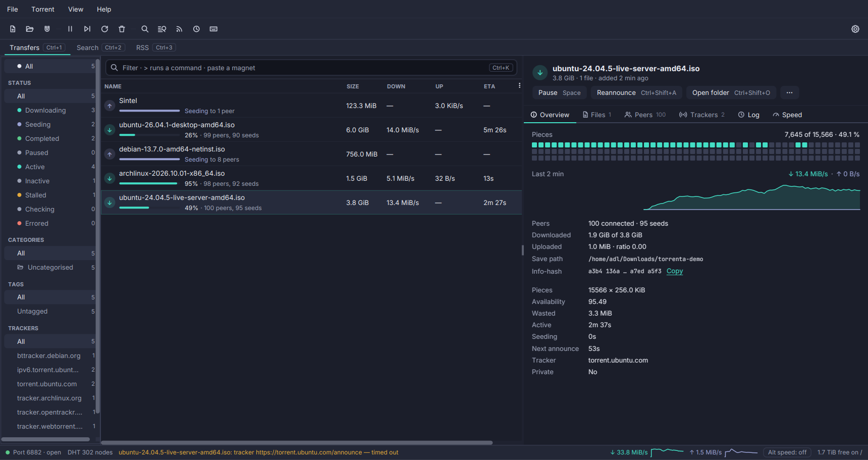Click ubuntu-24.04.5 progress bar
Viewport: 868px width, 460px height.
pos(149,208)
